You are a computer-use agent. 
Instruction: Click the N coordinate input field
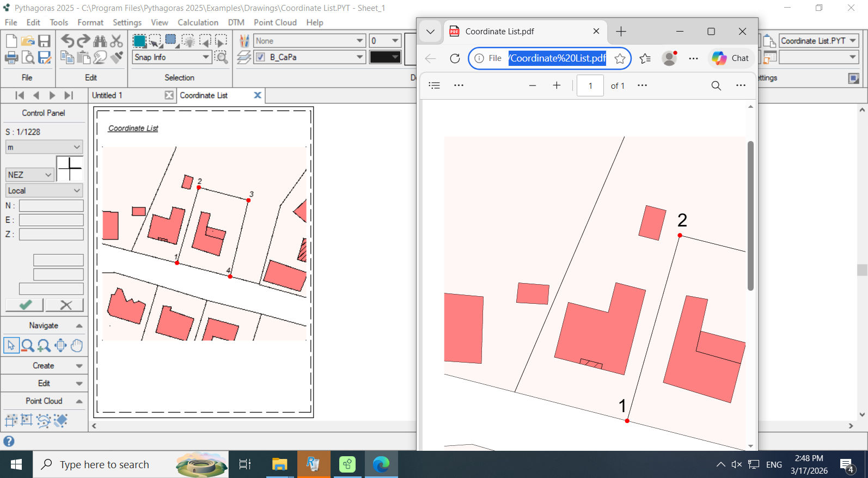[x=51, y=206]
